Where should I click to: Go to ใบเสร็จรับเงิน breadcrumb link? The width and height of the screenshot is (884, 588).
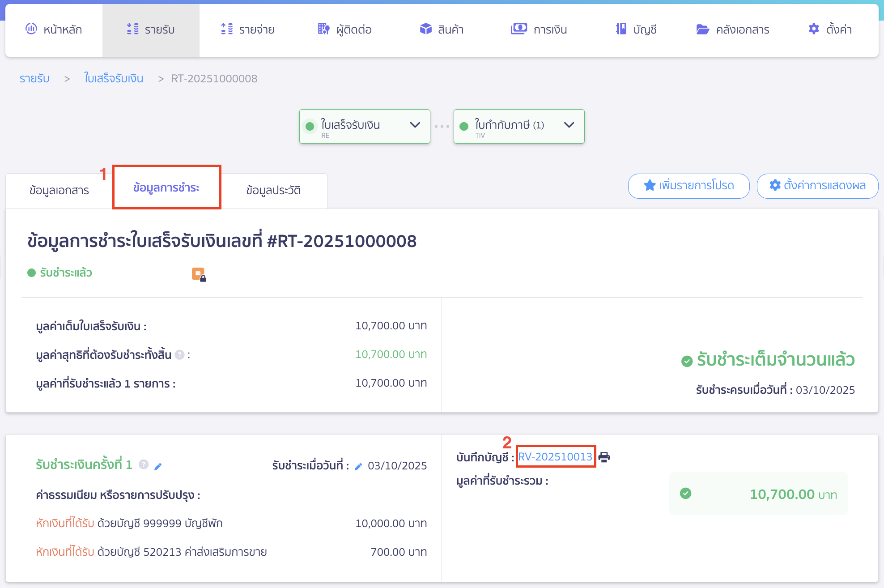114,79
